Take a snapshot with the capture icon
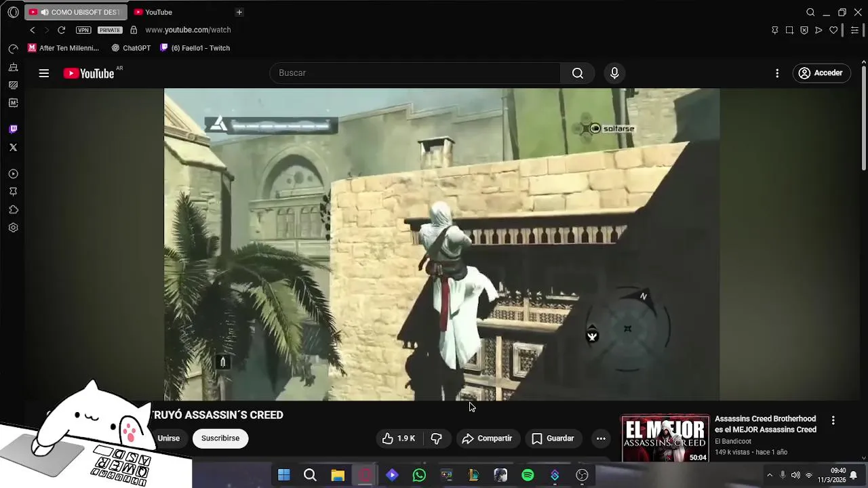Screen dimensions: 868x488 pos(789,30)
